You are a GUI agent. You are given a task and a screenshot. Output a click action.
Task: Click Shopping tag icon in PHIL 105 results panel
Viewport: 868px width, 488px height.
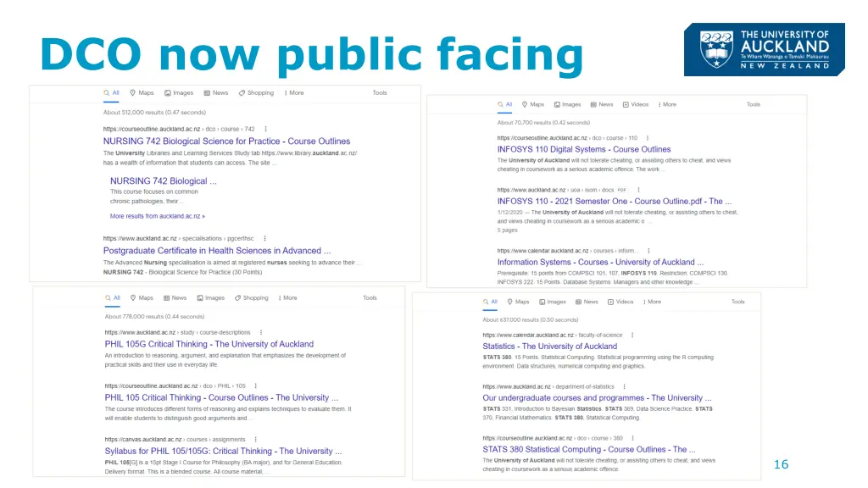pyautogui.click(x=237, y=297)
